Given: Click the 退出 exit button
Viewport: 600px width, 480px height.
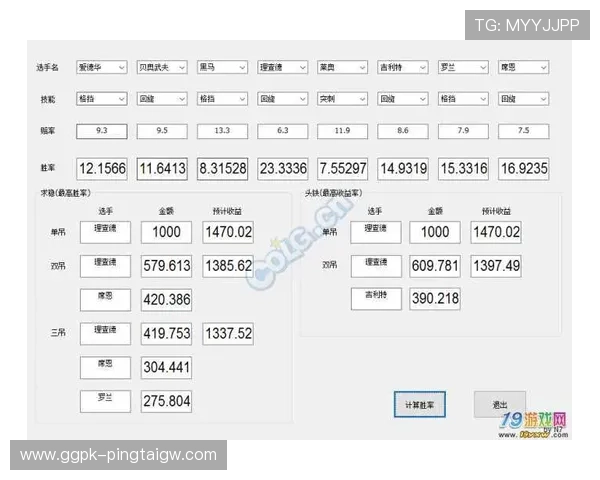Looking at the screenshot, I should 499,404.
